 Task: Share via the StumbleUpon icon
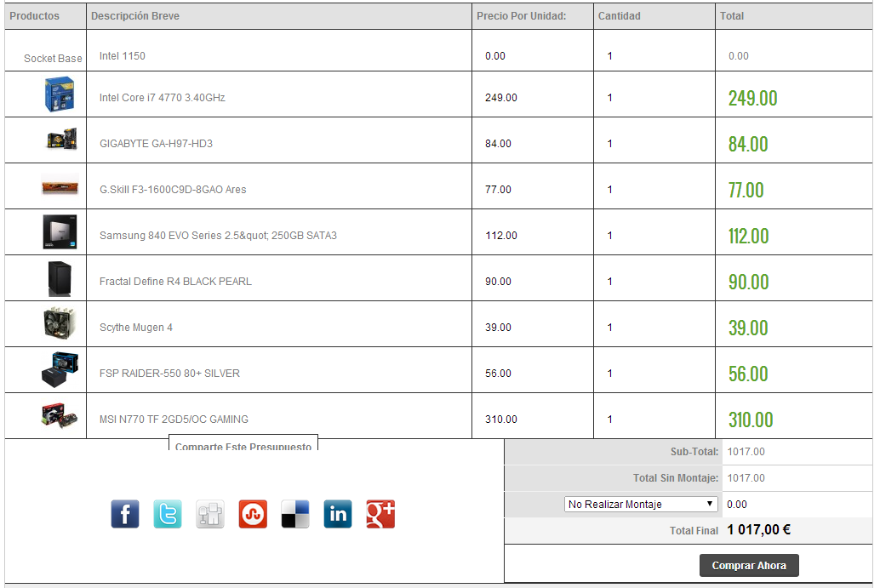tap(253, 514)
